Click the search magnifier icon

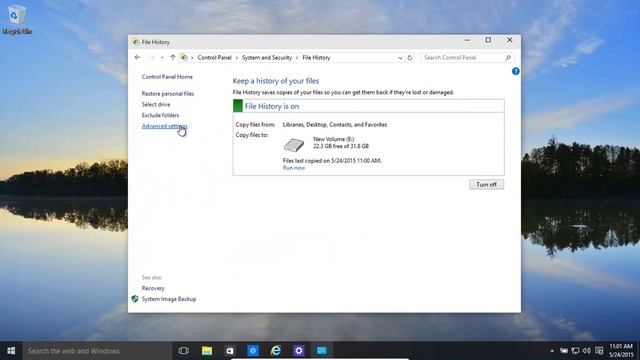coord(508,58)
